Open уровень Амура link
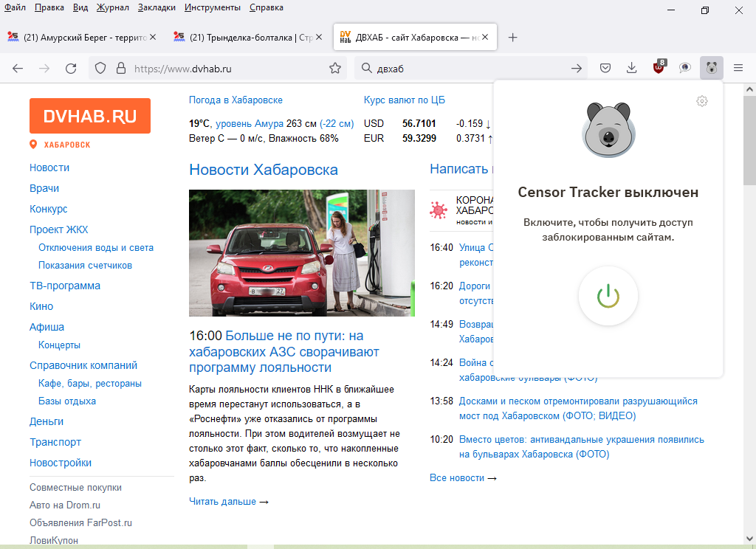756x549 pixels. tap(250, 123)
